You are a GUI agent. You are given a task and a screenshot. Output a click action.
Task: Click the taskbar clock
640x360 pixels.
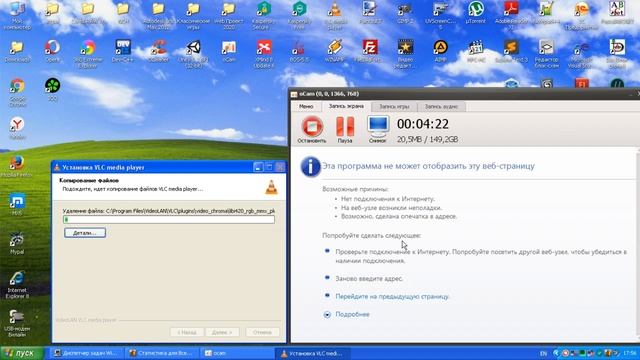[x=630, y=353]
